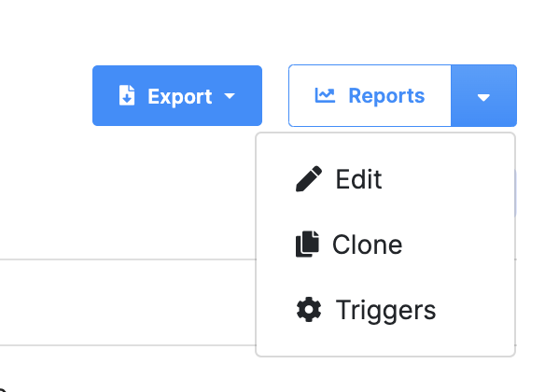Click the duplicate-pages icon beside Clone
The height and width of the screenshot is (392, 545).
pos(307,244)
